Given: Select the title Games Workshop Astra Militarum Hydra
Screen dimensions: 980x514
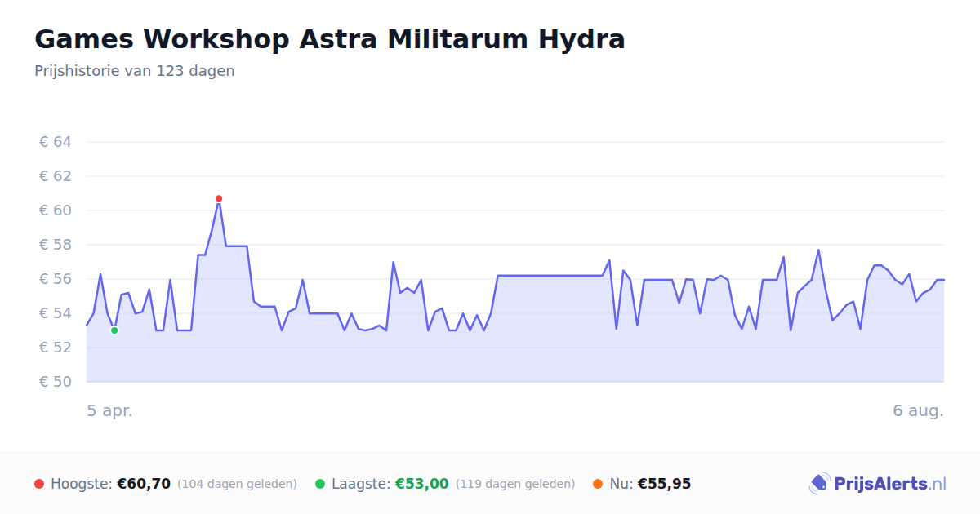Looking at the screenshot, I should [330, 39].
